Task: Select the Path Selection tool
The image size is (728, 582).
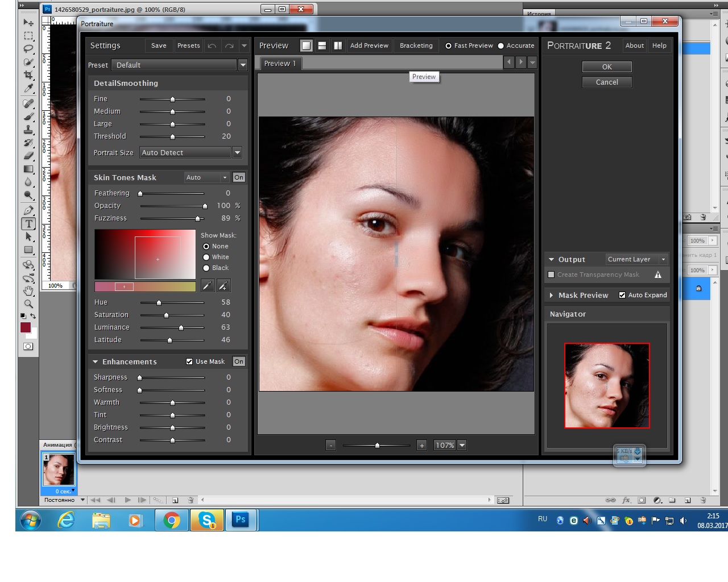Action: click(28, 236)
